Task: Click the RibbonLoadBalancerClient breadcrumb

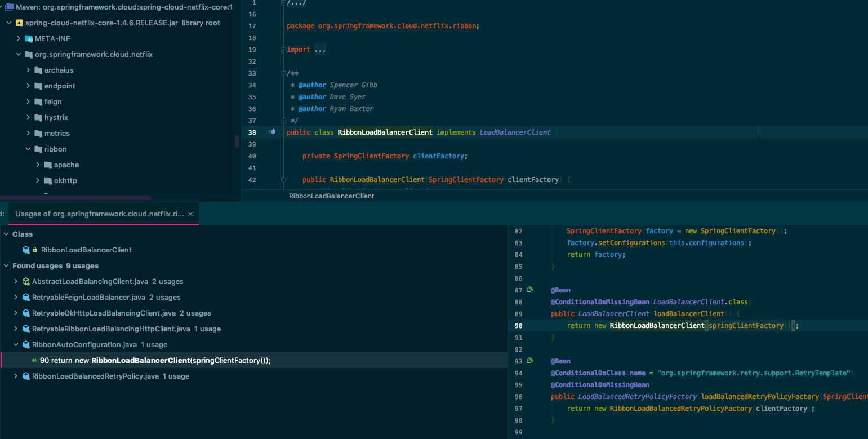Action: (x=331, y=196)
